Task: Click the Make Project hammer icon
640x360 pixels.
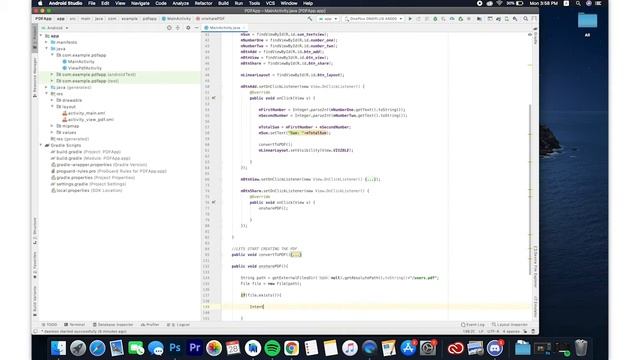Action: pos(310,19)
